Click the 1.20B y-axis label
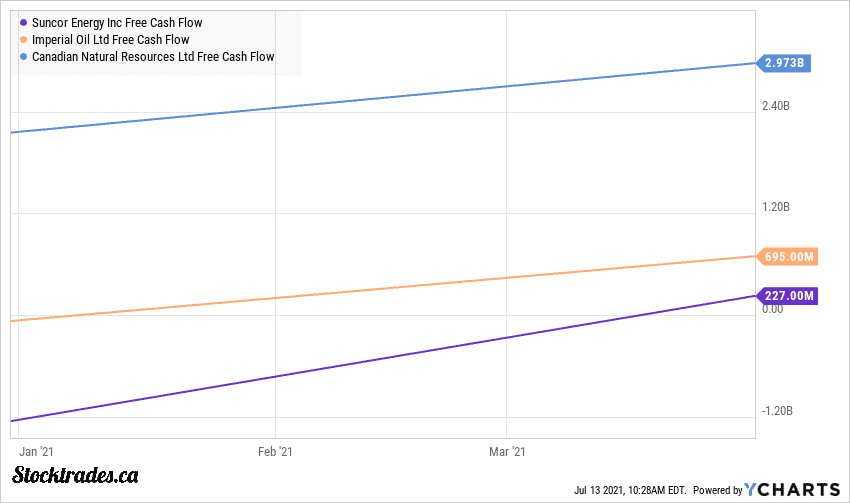 click(x=776, y=207)
